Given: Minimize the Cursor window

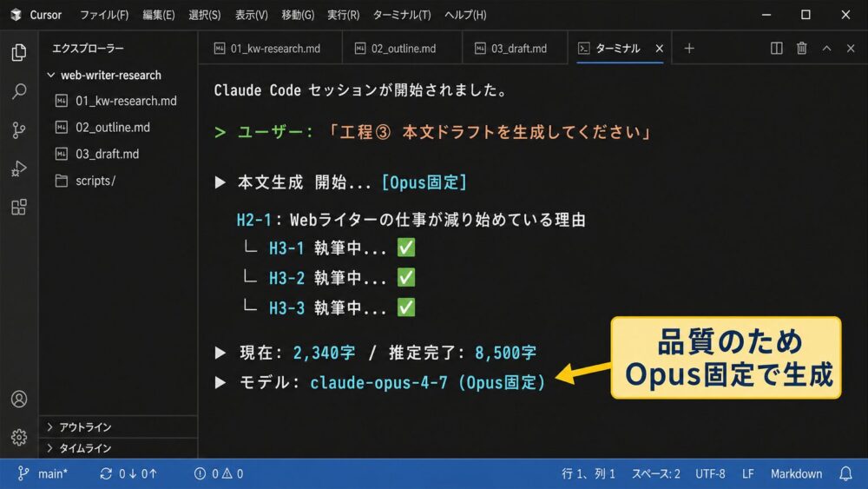Looking at the screenshot, I should (x=766, y=15).
